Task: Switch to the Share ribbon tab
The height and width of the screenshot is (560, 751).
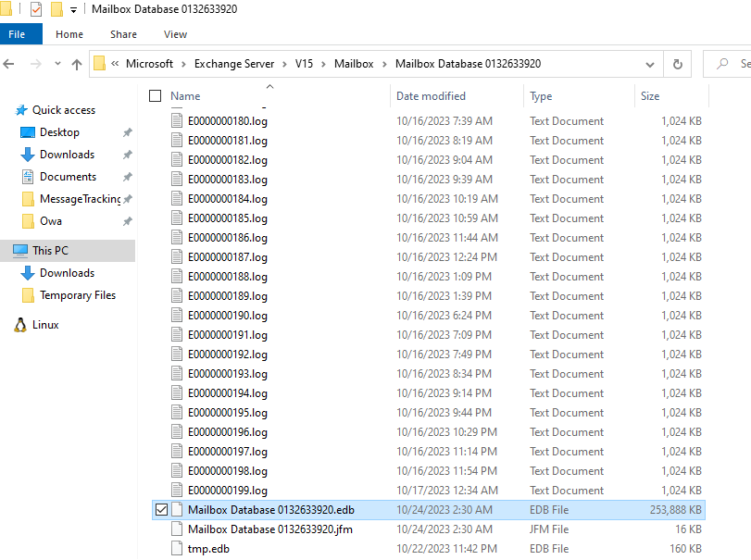Action: [x=123, y=34]
